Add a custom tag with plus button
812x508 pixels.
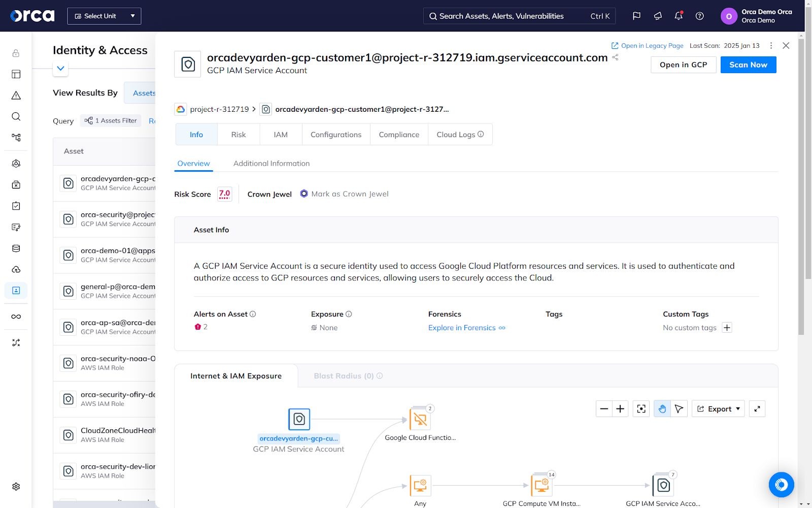coord(727,328)
